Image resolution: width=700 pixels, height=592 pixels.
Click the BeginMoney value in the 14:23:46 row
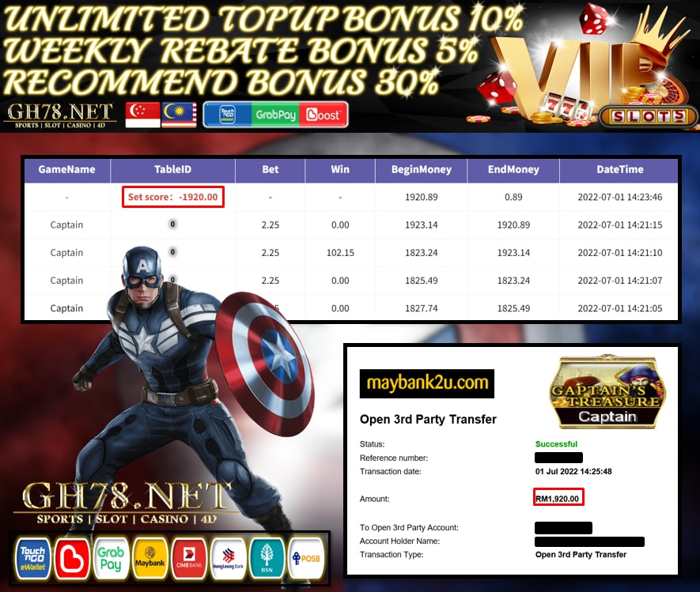(x=421, y=197)
